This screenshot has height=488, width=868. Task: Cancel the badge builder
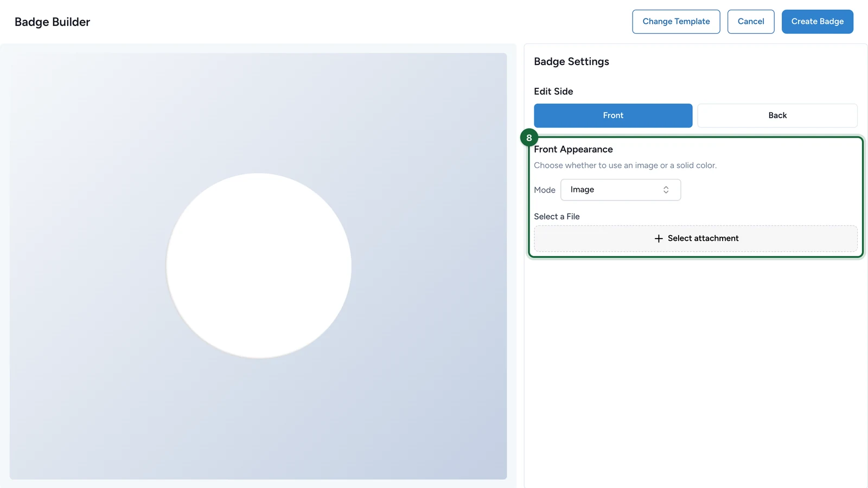click(751, 22)
